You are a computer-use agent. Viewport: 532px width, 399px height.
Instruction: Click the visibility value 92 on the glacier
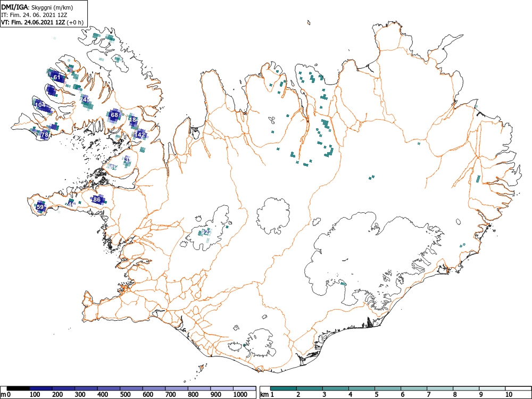205,232
